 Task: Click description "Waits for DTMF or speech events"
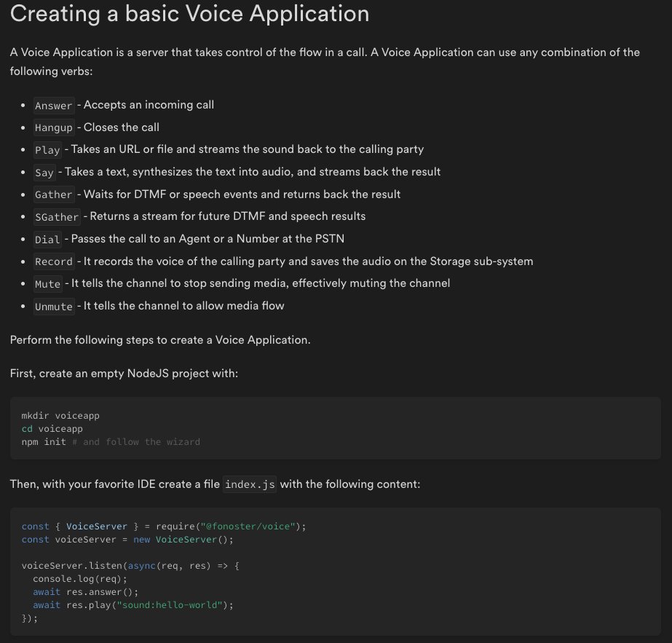(x=242, y=194)
